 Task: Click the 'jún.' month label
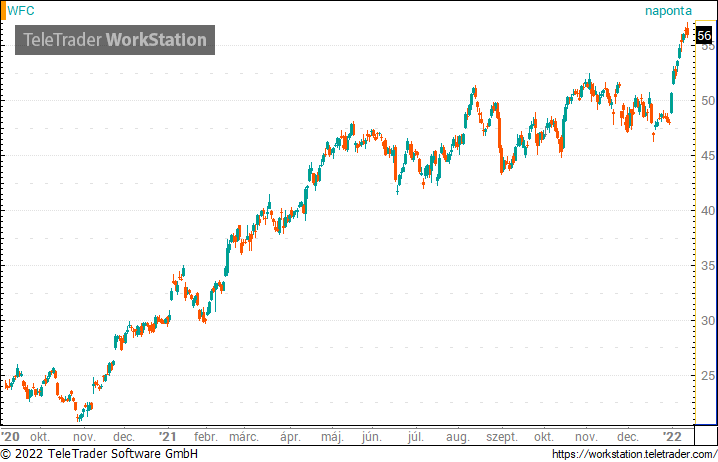click(x=371, y=437)
